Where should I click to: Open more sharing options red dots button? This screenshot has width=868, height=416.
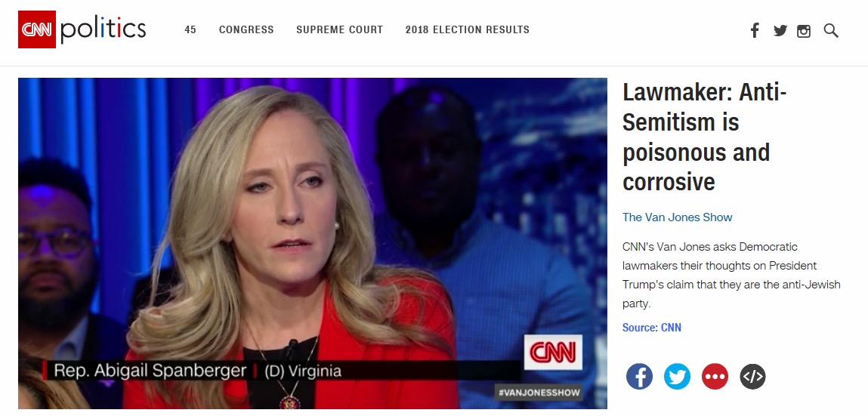pos(715,376)
